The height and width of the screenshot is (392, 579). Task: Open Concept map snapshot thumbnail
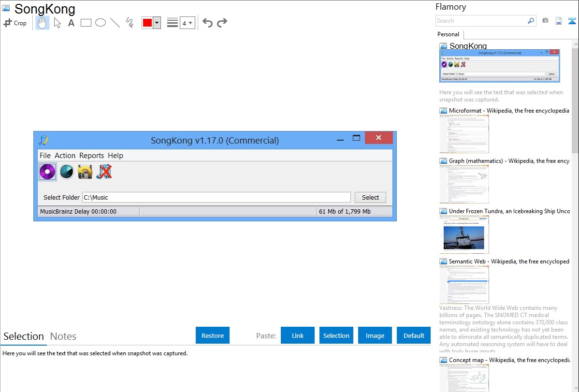pos(464,378)
